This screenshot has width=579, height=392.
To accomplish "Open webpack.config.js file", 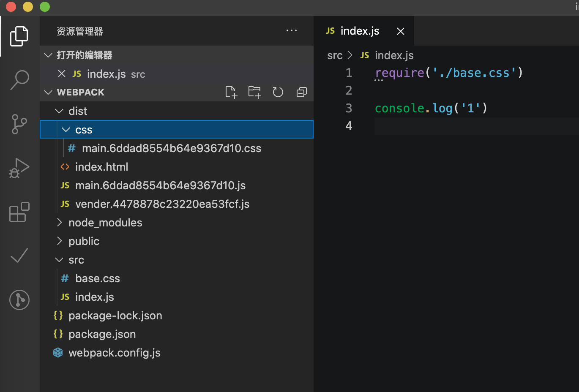I will [177, 353].
